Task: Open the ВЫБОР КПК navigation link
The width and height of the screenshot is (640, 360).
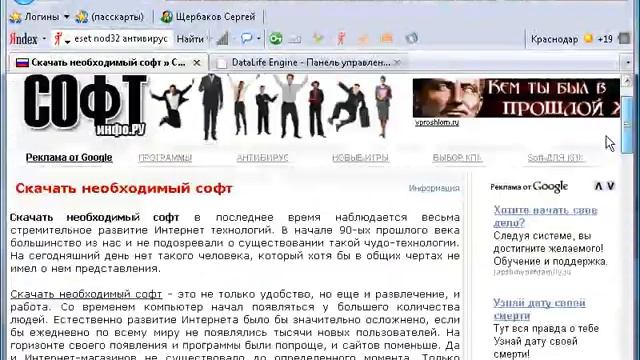Action: (x=457, y=158)
